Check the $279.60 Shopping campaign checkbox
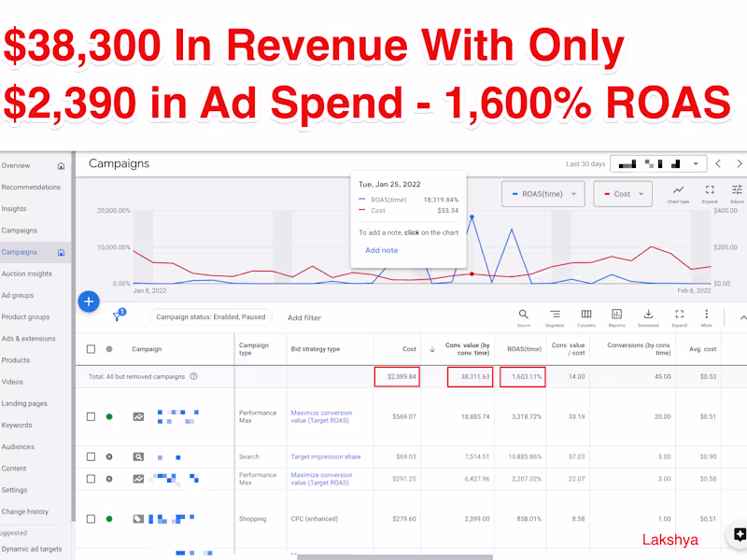The height and width of the screenshot is (560, 747). [x=91, y=519]
